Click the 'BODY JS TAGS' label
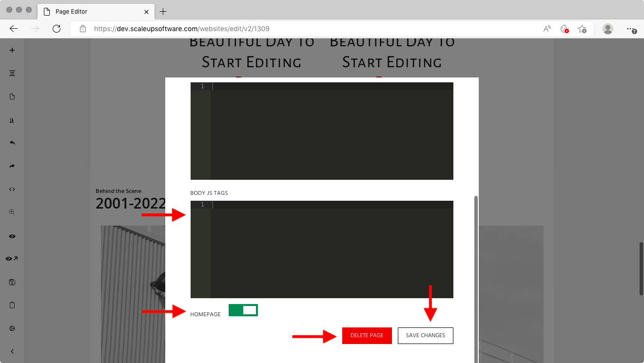 coord(209,193)
